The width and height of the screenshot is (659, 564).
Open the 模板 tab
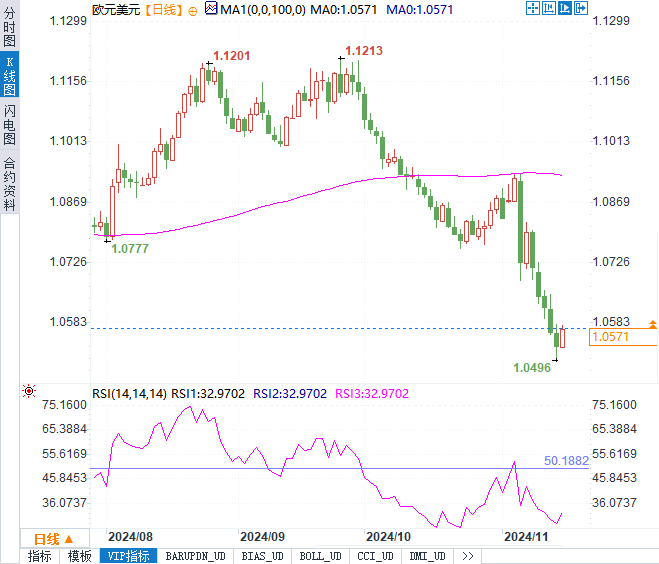tap(79, 556)
